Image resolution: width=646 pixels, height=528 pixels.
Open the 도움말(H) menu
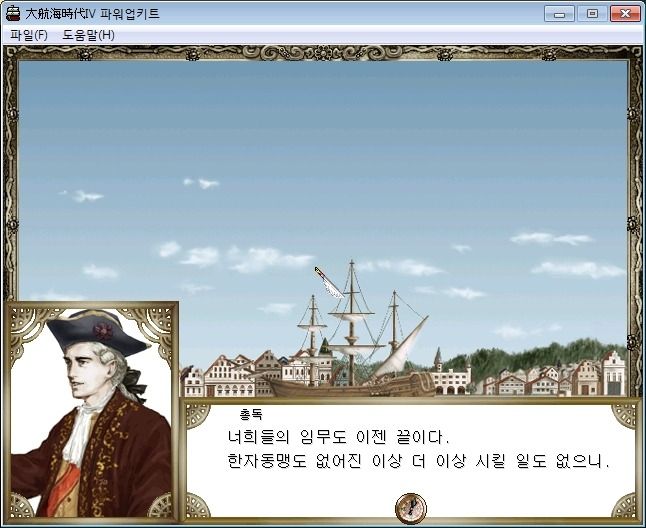tap(88, 35)
